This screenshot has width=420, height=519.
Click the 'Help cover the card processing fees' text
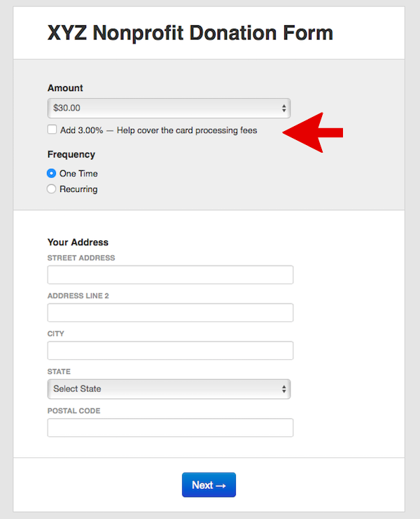[187, 130]
